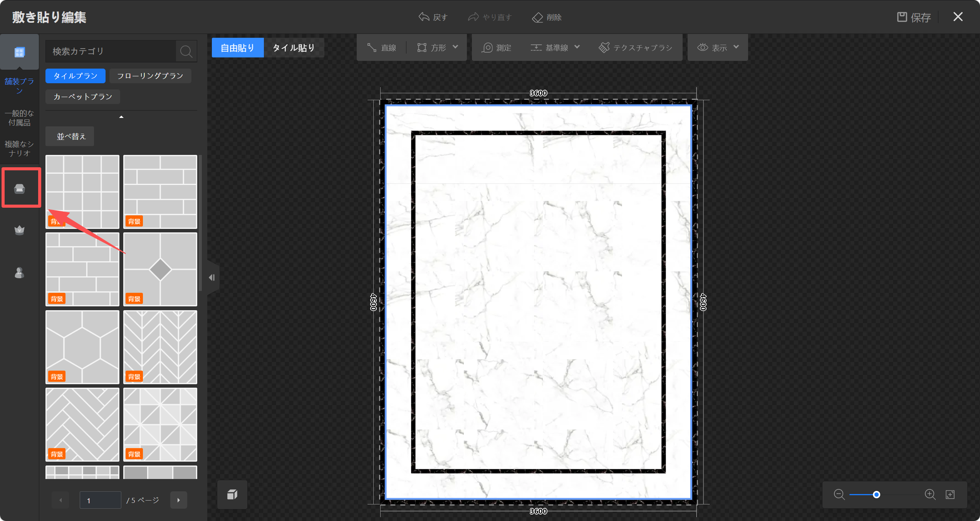Expand the 方形 shape dropdown arrow
980x521 pixels.
tap(455, 47)
